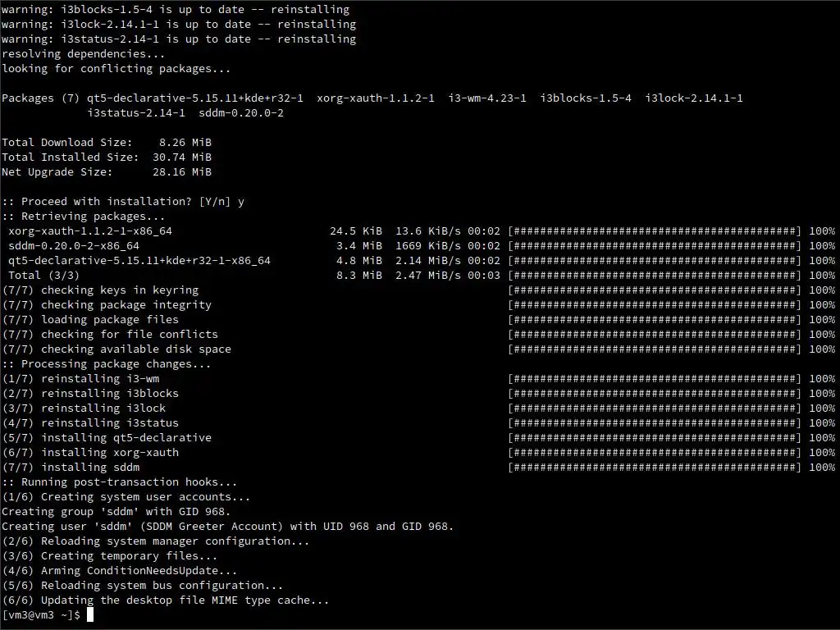
Task: Click ':: Running post-transaction hooks...' line
Action: (x=120, y=482)
